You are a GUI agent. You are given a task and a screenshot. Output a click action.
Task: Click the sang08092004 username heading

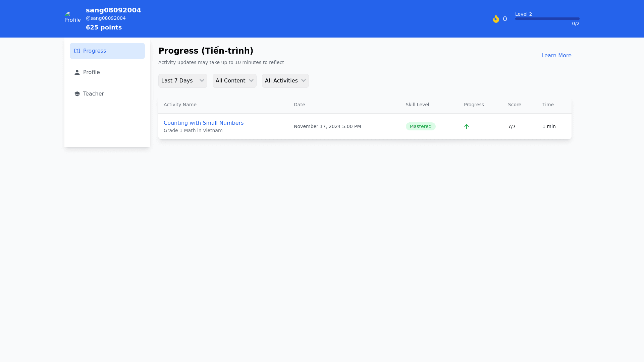pos(113,10)
